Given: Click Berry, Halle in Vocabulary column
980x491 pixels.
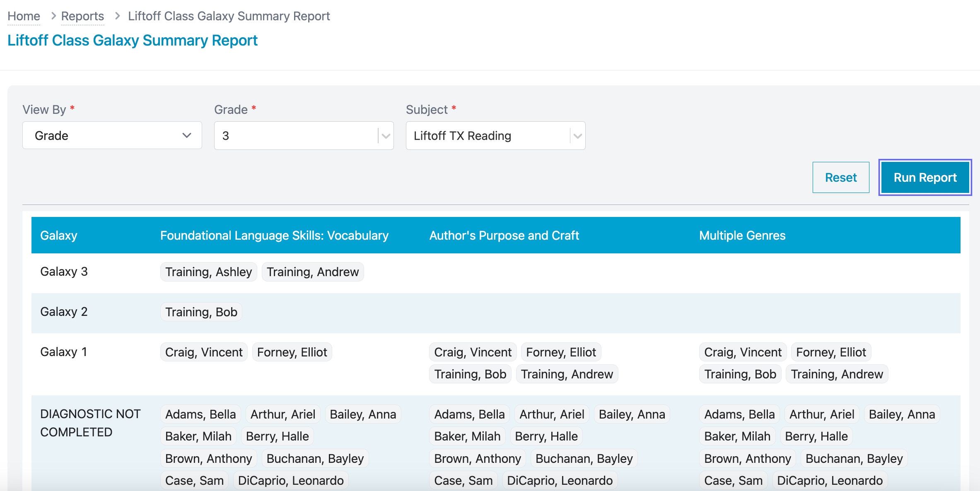Looking at the screenshot, I should [x=278, y=436].
